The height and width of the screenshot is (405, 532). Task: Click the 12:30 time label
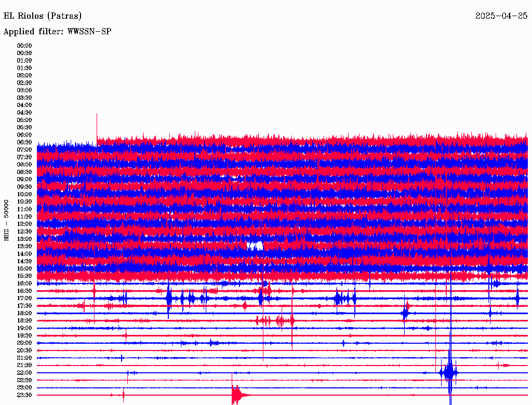coord(24,232)
